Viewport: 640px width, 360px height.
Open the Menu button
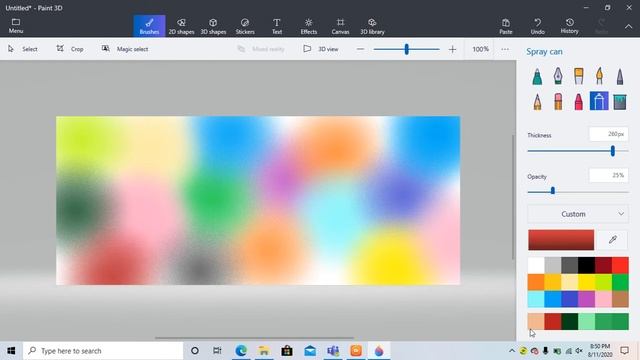16,26
